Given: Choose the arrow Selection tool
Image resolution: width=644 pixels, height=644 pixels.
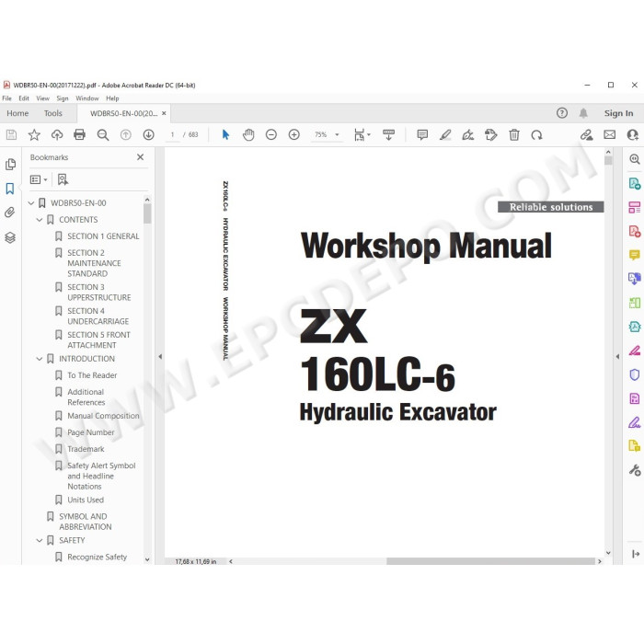Looking at the screenshot, I should click(x=225, y=134).
